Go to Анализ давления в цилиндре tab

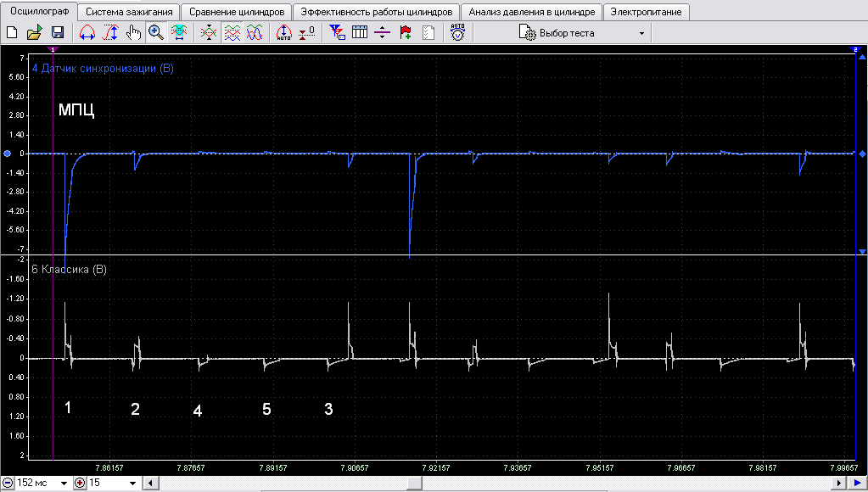coord(532,12)
